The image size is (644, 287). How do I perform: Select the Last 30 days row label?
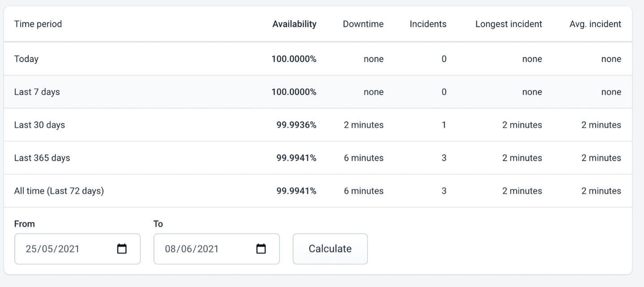pyautogui.click(x=39, y=125)
